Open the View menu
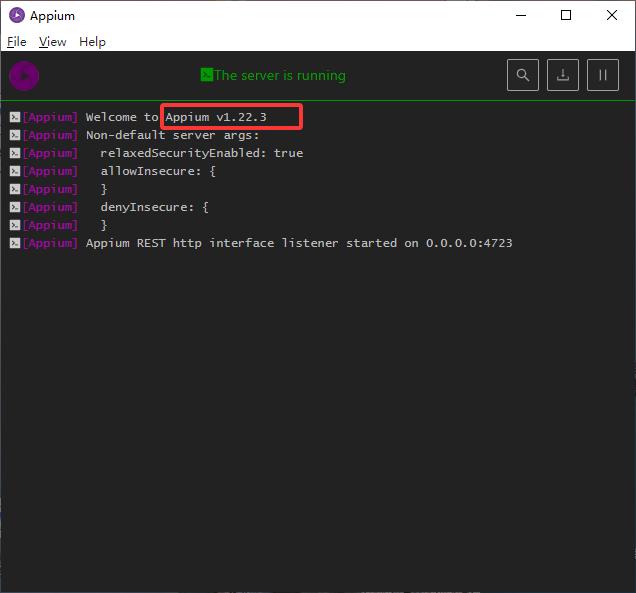636x593 pixels. tap(52, 42)
